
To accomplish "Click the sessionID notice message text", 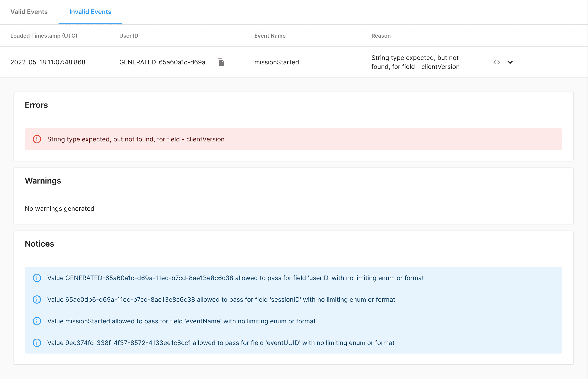I will (221, 300).
